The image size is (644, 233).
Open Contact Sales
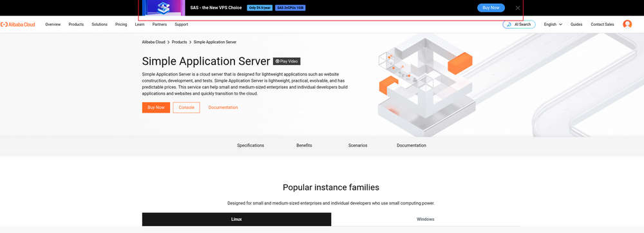click(x=603, y=24)
